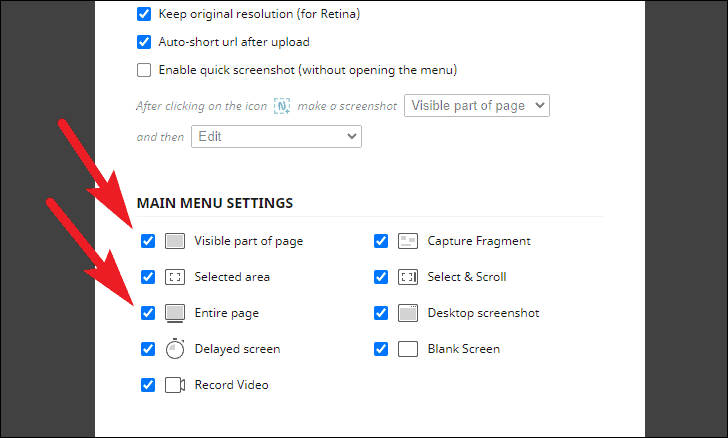Image resolution: width=728 pixels, height=438 pixels.
Task: Open the Visible part of page dropdown
Action: (476, 106)
